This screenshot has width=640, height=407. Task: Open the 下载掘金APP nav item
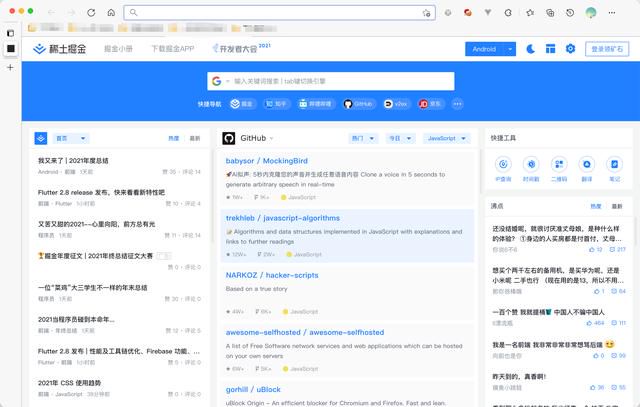(173, 49)
